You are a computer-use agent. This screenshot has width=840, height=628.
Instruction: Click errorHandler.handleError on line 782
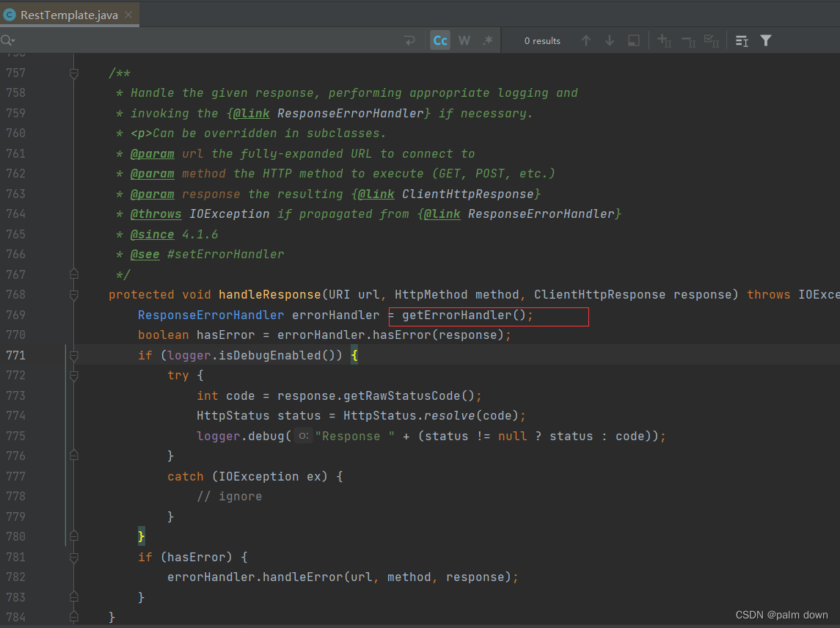255,577
